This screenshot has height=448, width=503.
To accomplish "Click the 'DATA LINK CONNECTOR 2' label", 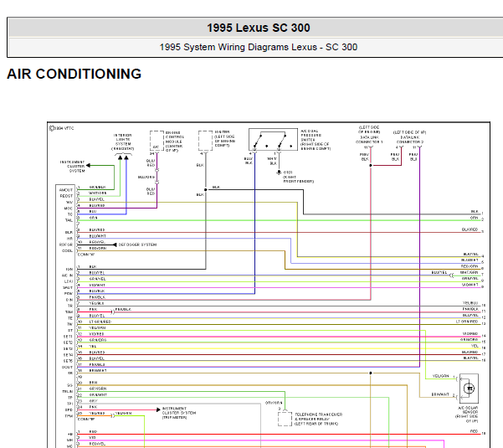I will [409, 137].
